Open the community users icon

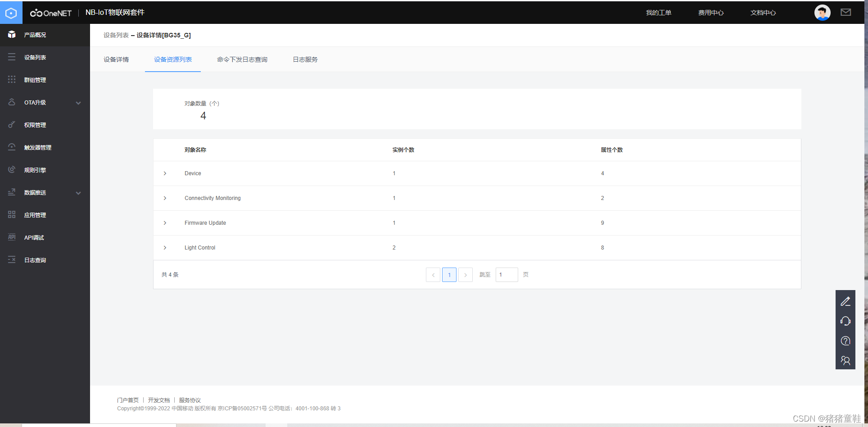[845, 361]
